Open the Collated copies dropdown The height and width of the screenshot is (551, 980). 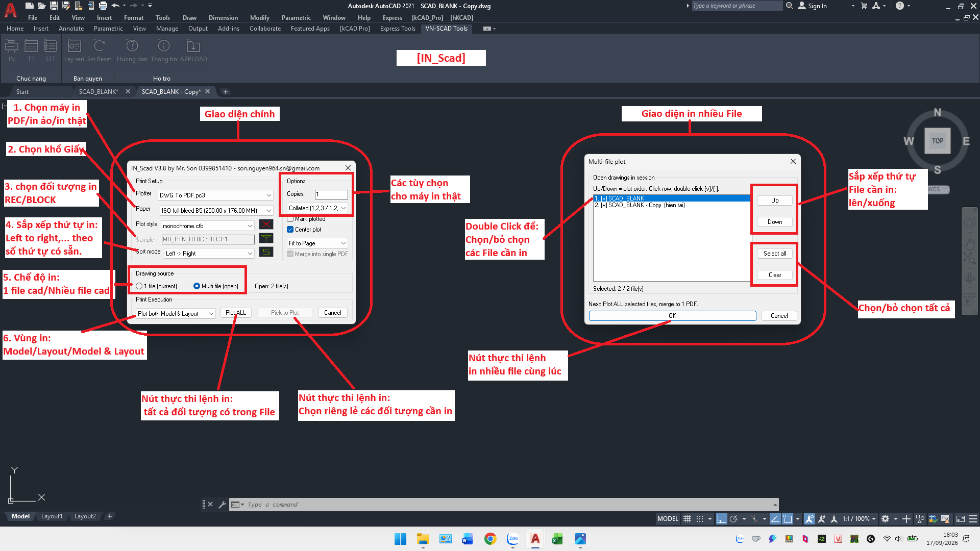[317, 208]
